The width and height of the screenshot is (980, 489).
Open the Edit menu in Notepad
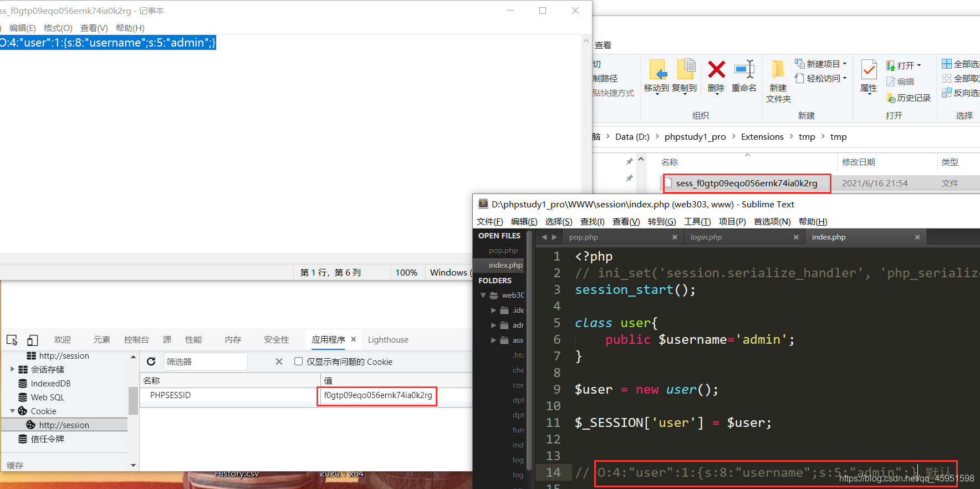point(22,28)
